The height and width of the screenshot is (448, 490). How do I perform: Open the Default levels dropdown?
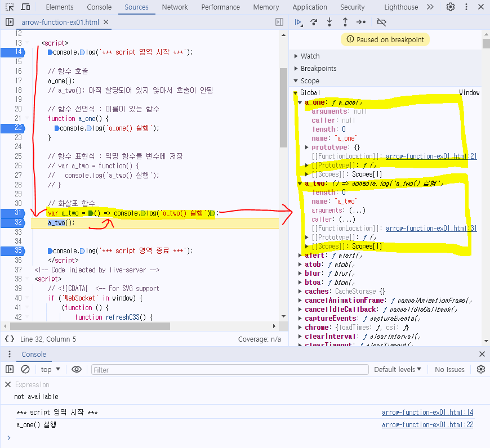click(x=398, y=370)
